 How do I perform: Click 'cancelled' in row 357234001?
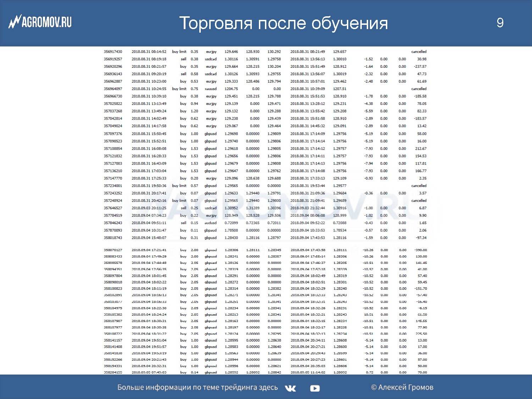coord(419,186)
